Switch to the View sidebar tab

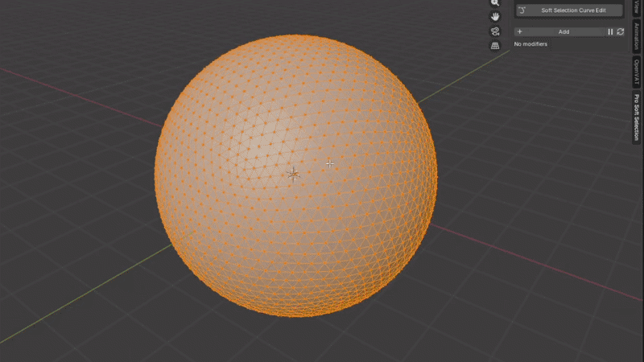pyautogui.click(x=636, y=8)
